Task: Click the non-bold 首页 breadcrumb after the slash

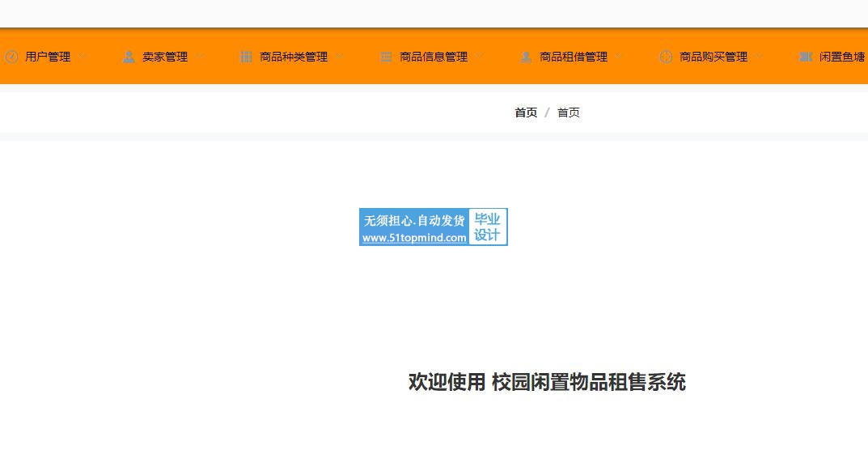Action: click(568, 112)
